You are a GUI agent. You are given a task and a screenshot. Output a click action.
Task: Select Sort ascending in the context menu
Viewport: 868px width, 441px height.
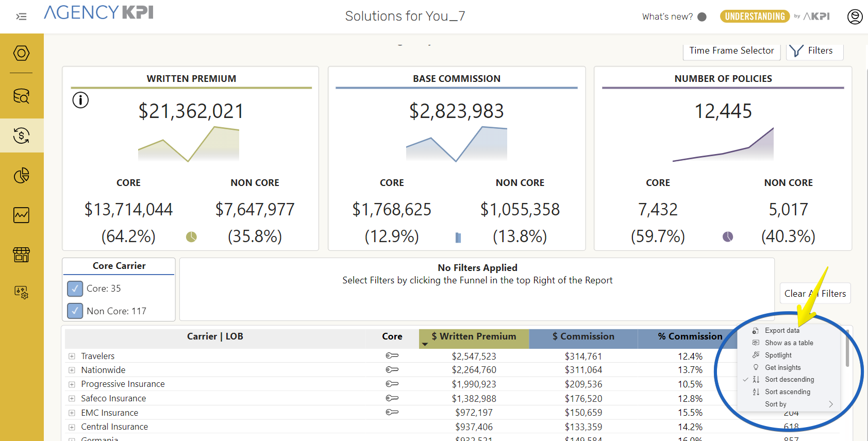(787, 392)
